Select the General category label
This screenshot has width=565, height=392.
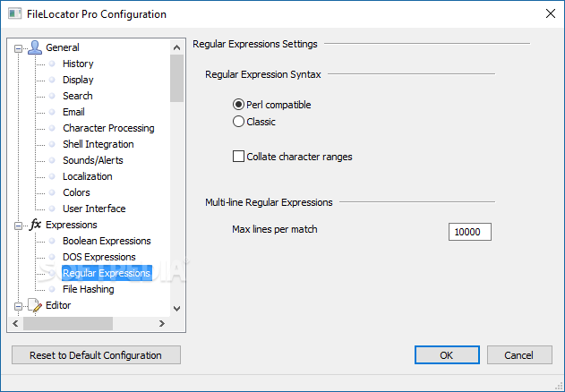pos(63,47)
